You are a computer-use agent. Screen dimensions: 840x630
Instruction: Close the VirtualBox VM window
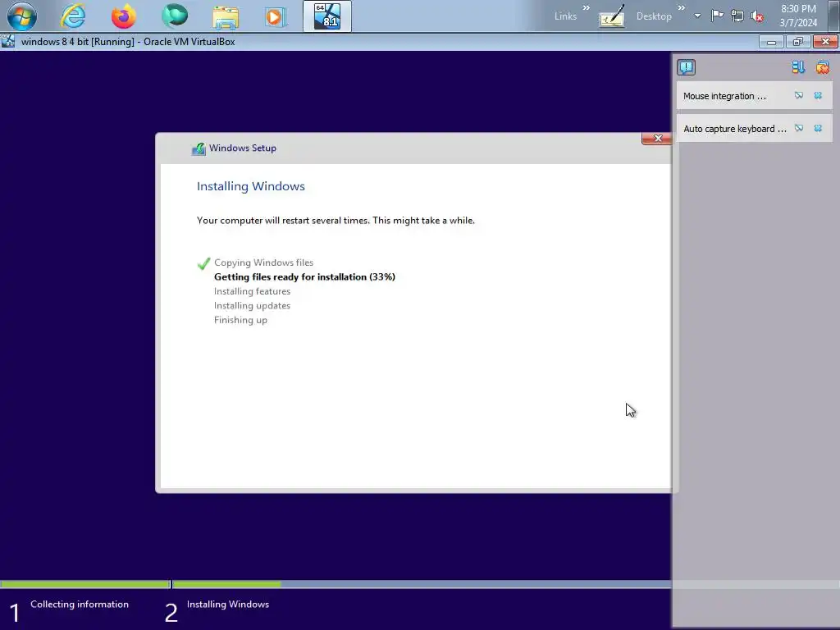(x=825, y=42)
